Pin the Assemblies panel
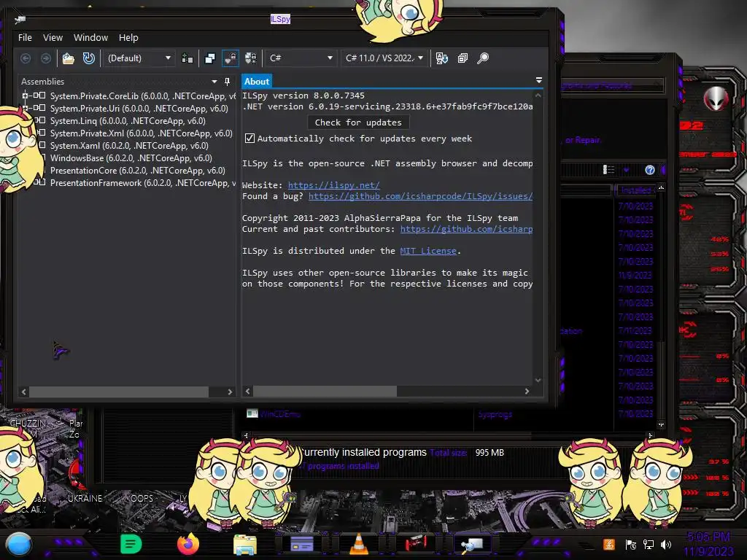Screen dimensions: 747x560 [x=228, y=82]
